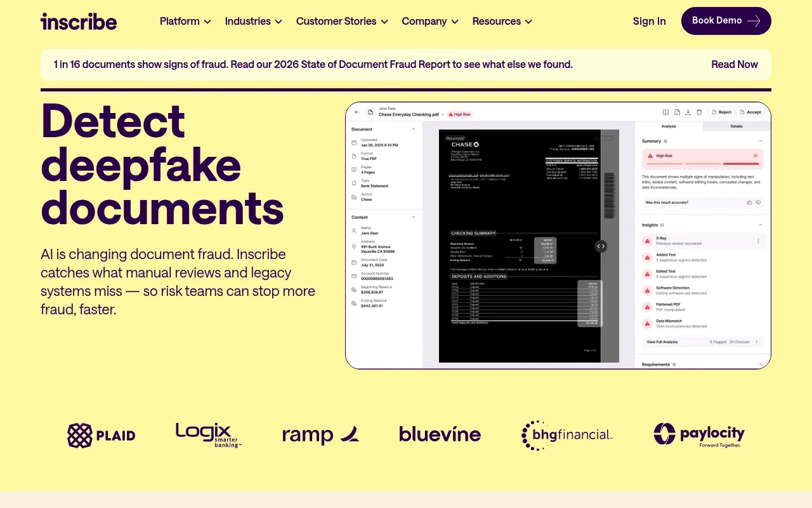
Task: Click the location pin icon beside Address
Action: tap(354, 246)
